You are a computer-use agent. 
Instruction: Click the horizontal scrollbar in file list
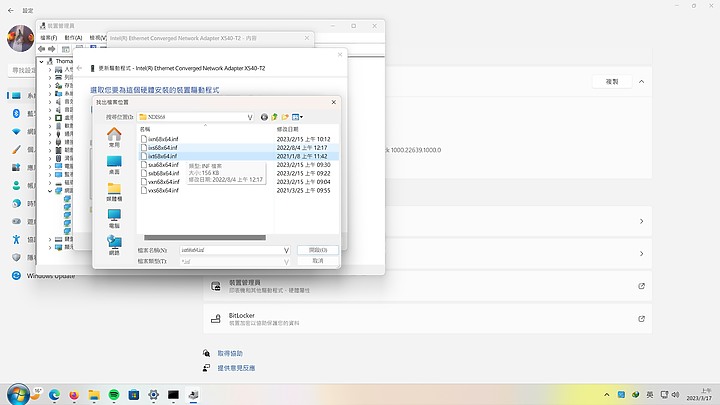(x=205, y=238)
